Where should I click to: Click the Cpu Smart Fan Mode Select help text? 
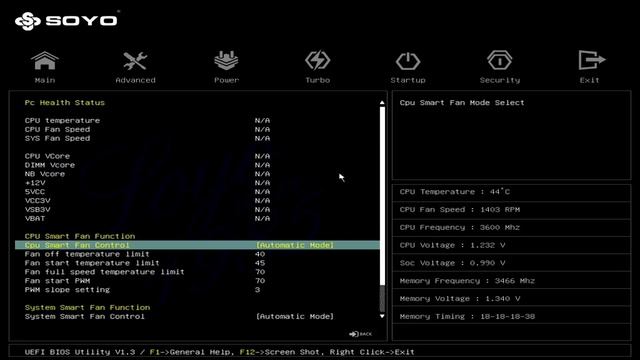(462, 103)
